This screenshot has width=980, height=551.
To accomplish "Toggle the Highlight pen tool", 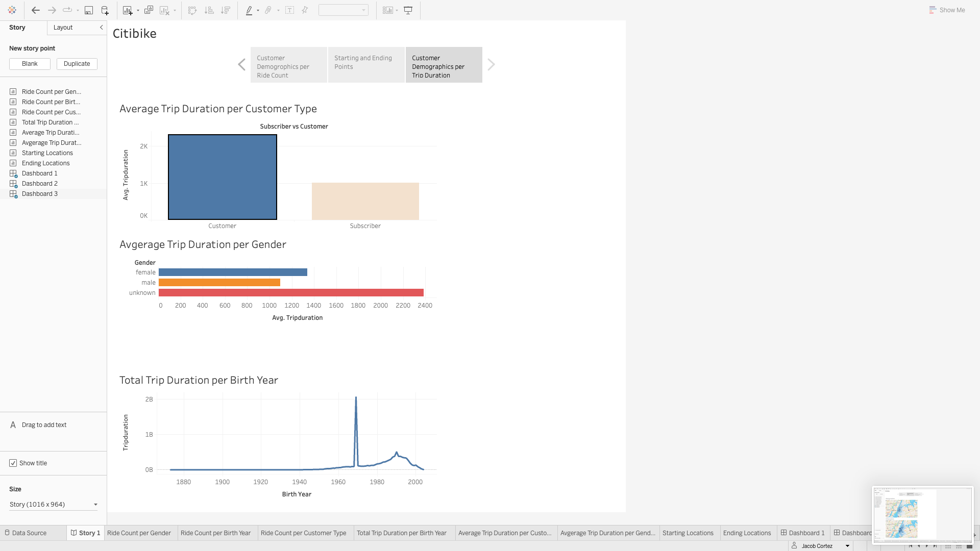I will pos(250,10).
